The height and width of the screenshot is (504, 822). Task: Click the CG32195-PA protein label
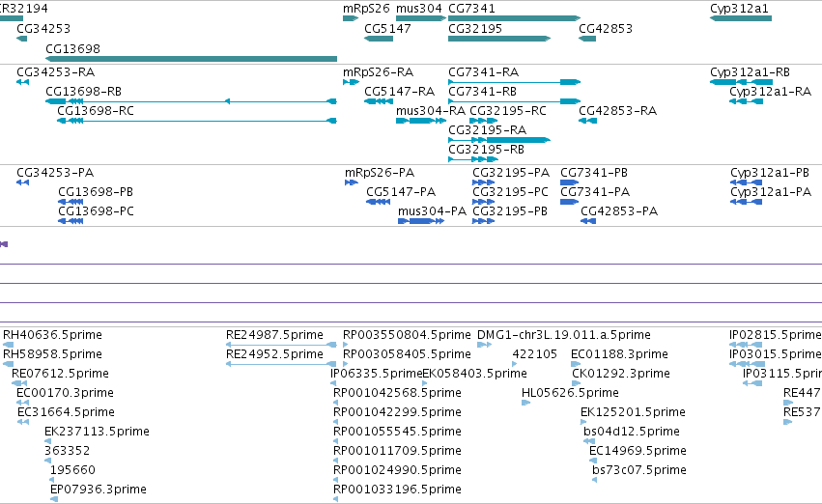[x=511, y=173]
